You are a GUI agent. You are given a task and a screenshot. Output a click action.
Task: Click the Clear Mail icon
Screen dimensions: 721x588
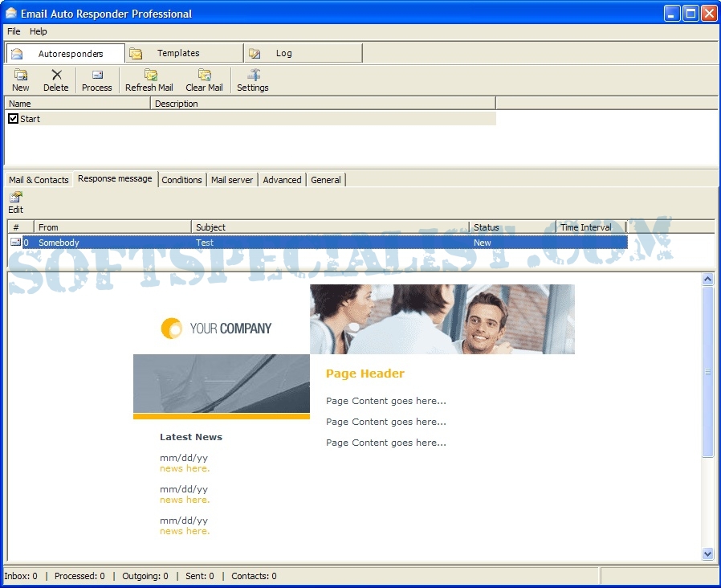pos(204,76)
